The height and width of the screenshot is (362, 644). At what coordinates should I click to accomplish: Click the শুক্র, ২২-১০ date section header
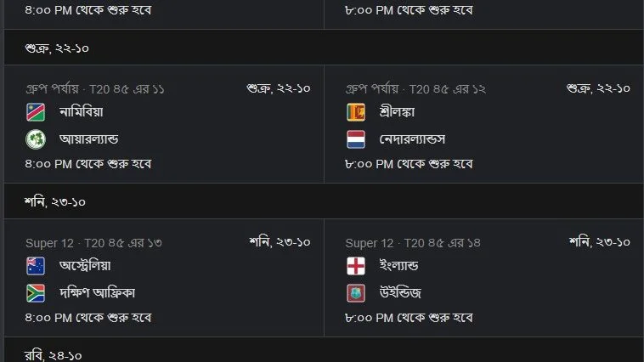[324, 48]
